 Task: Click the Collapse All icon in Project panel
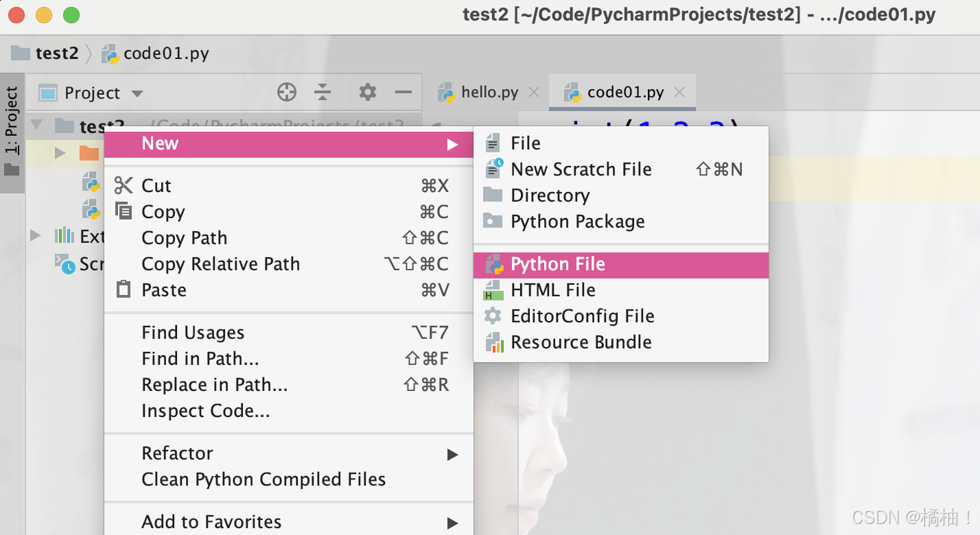point(323,92)
